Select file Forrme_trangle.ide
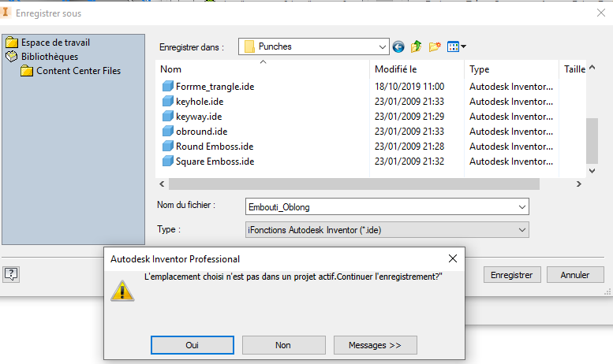 215,87
